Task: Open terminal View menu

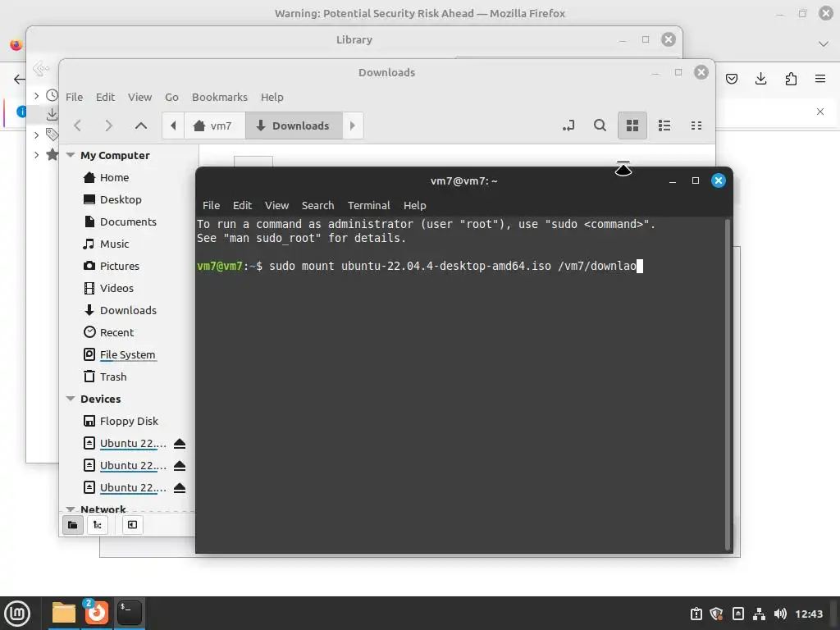Action: click(276, 205)
